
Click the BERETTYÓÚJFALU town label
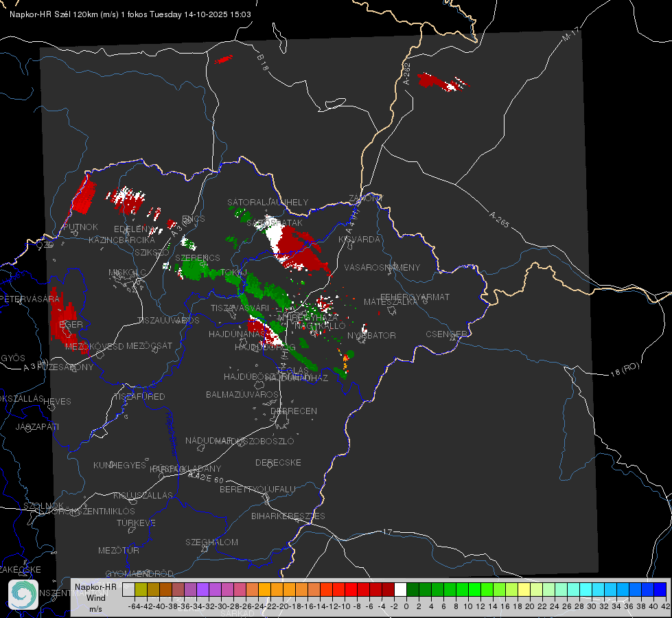tap(257, 490)
